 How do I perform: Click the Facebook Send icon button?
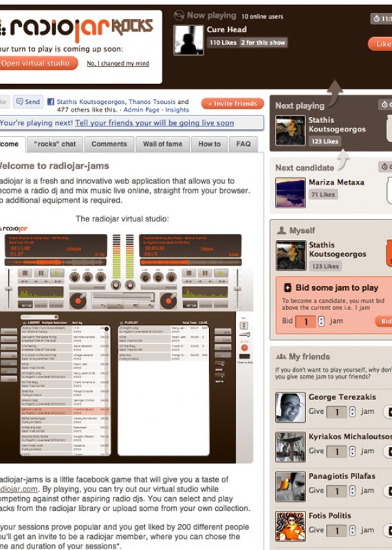point(28,102)
